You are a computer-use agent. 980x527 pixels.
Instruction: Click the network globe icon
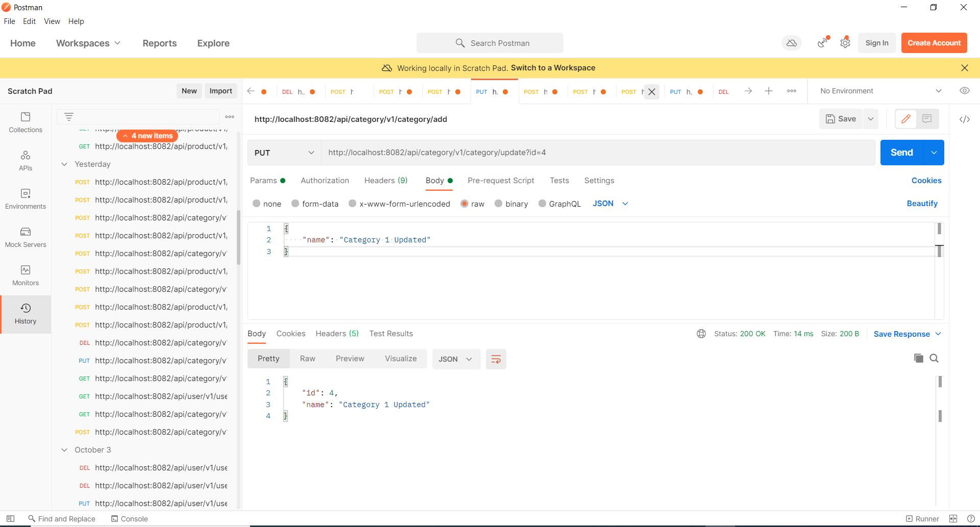tap(701, 334)
